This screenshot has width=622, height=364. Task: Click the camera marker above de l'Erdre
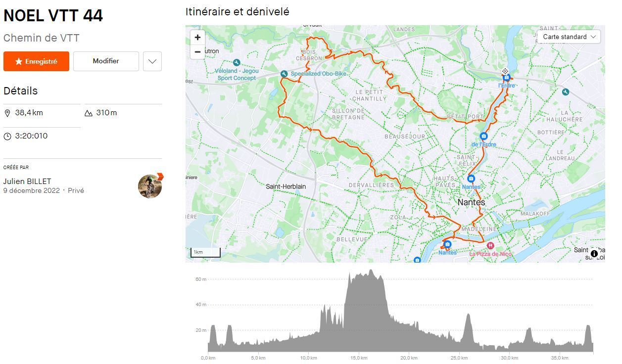tap(483, 136)
